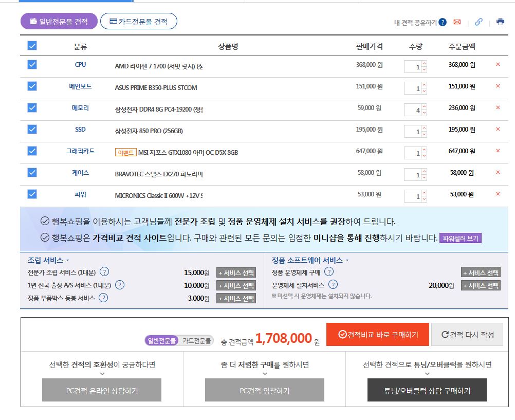Add 정품 운영체제 구매 with 서비스 선택

click(481, 272)
